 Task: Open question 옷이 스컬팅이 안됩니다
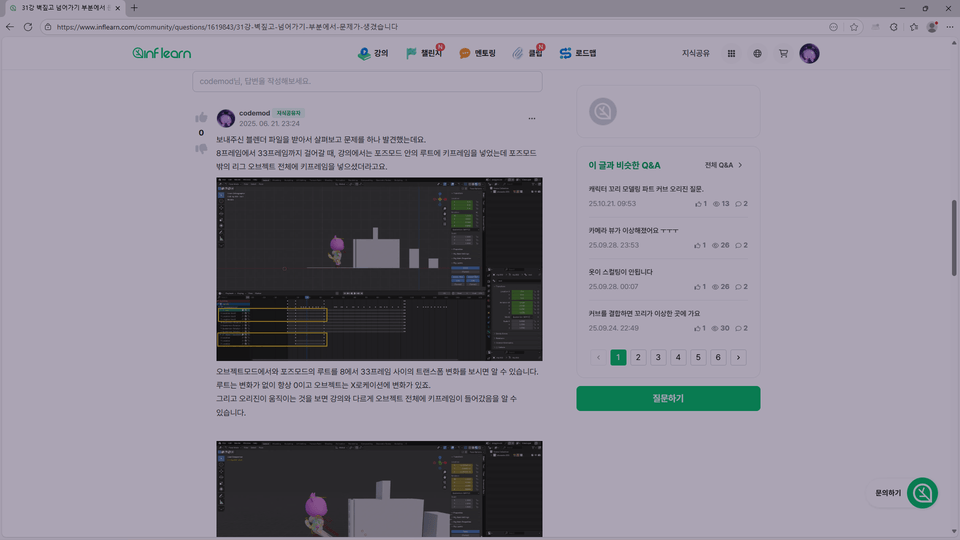pyautogui.click(x=620, y=272)
